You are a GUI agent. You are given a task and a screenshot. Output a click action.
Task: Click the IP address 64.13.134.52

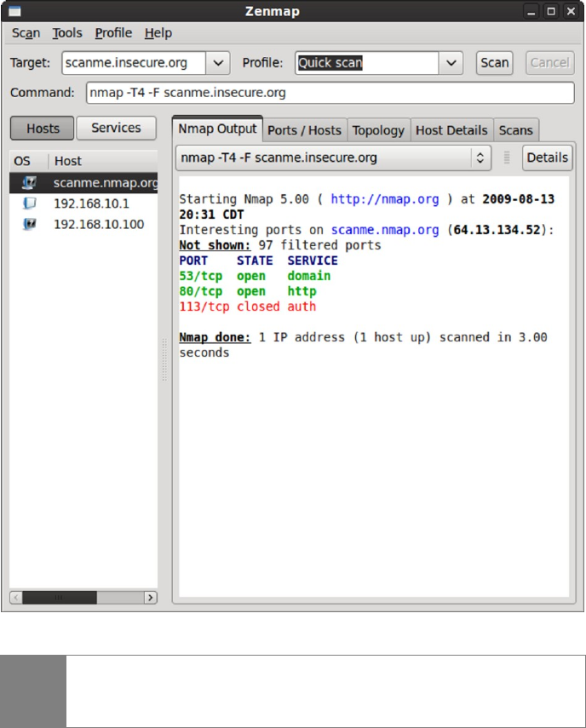[497, 230]
